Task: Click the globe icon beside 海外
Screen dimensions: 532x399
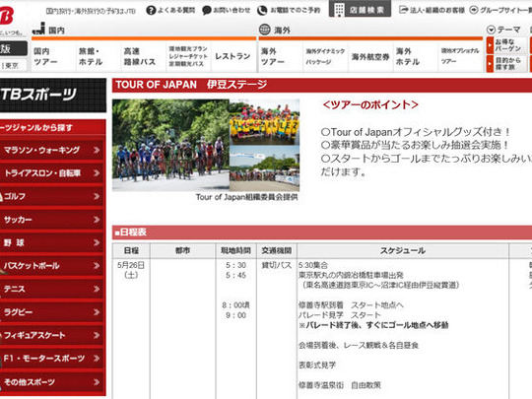Action: [265, 30]
